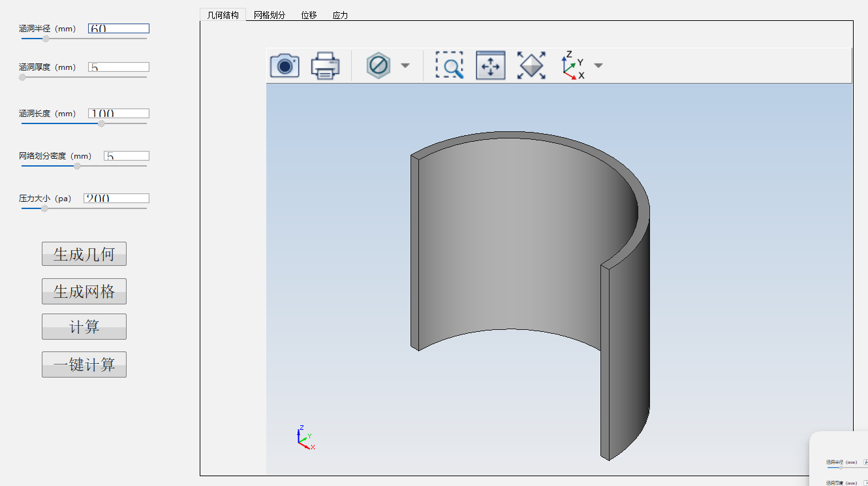Click the 涵洞半径（mm） label
Image resolution: width=868 pixels, height=486 pixels.
pyautogui.click(x=48, y=29)
